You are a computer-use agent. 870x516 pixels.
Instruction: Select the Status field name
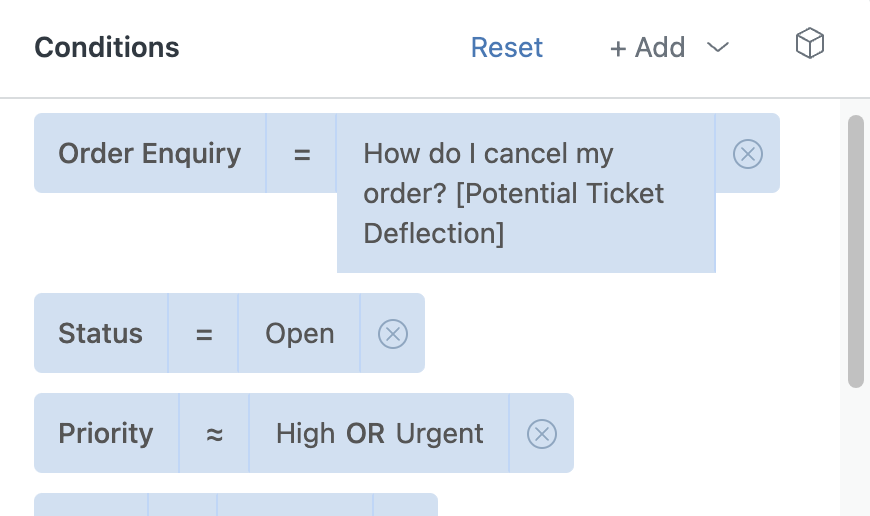click(x=100, y=333)
